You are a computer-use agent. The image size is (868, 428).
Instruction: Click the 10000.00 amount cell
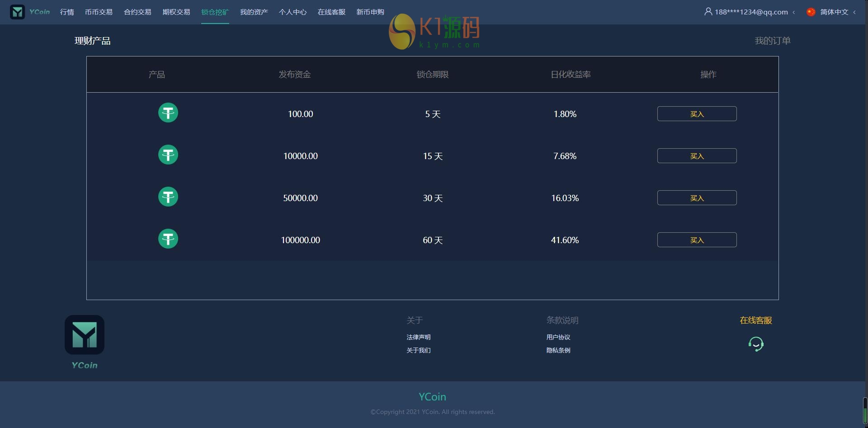[301, 156]
